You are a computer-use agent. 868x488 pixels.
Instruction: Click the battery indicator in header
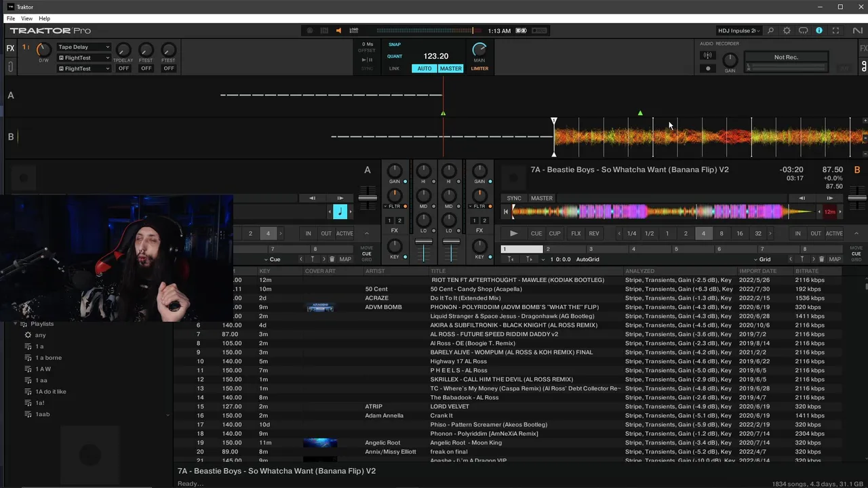coord(521,30)
